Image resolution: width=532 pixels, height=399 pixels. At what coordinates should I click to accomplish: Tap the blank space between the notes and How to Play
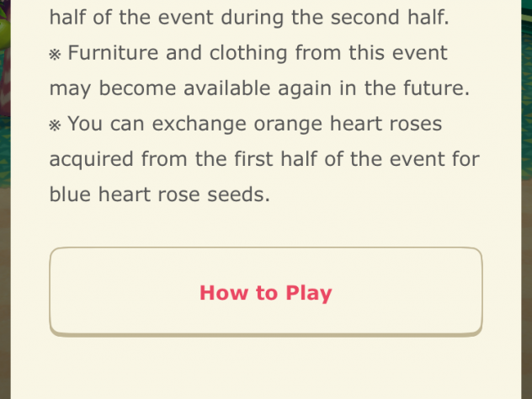click(x=266, y=226)
